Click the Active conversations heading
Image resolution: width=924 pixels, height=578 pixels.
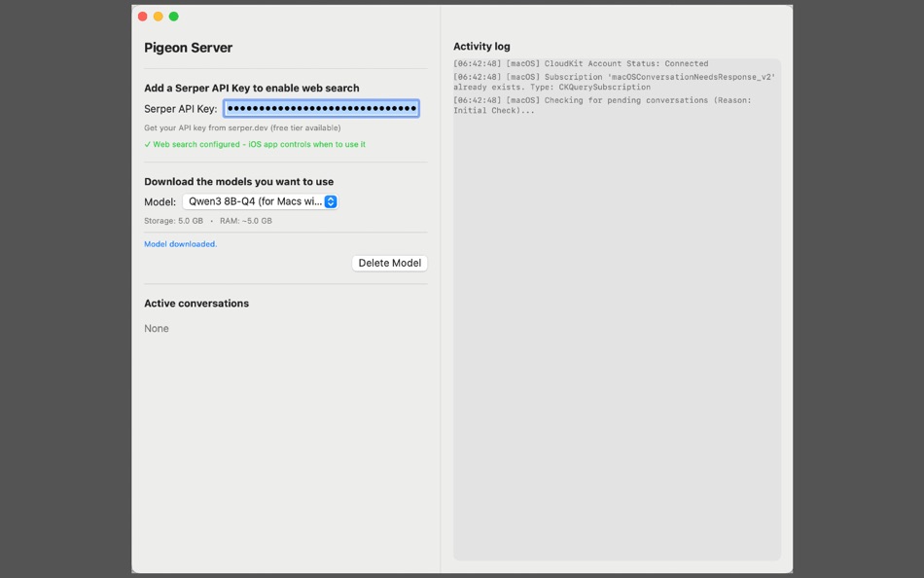(196, 303)
